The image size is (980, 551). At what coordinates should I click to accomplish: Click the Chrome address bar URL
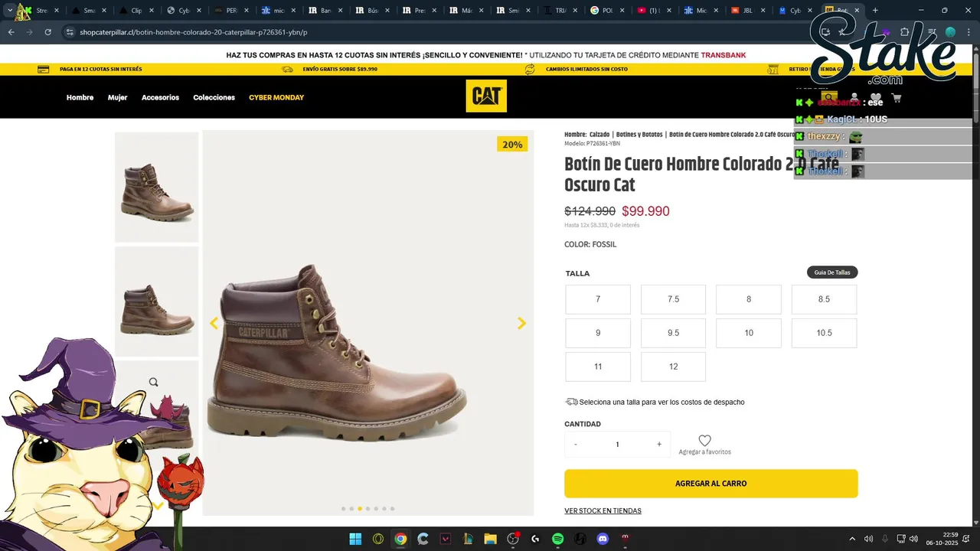pos(194,32)
